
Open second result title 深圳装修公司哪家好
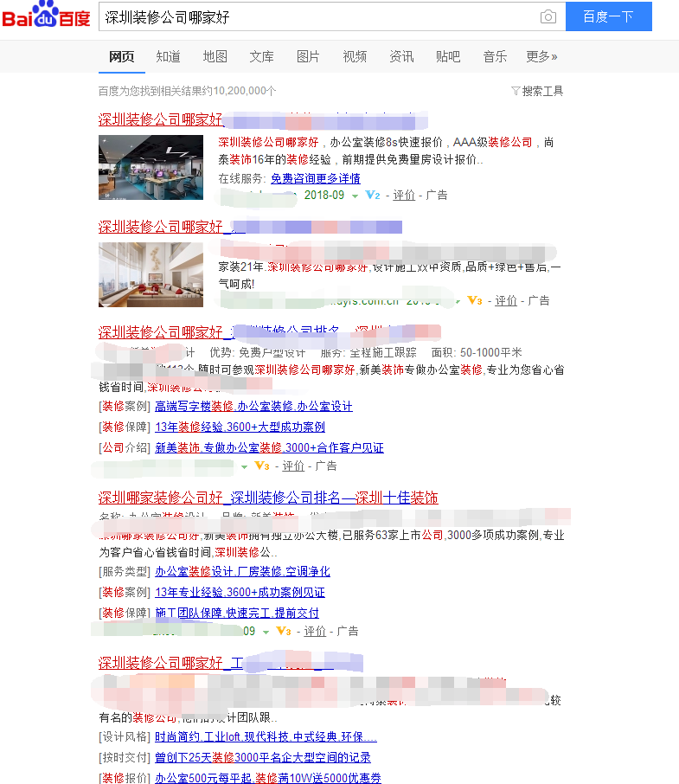160,227
